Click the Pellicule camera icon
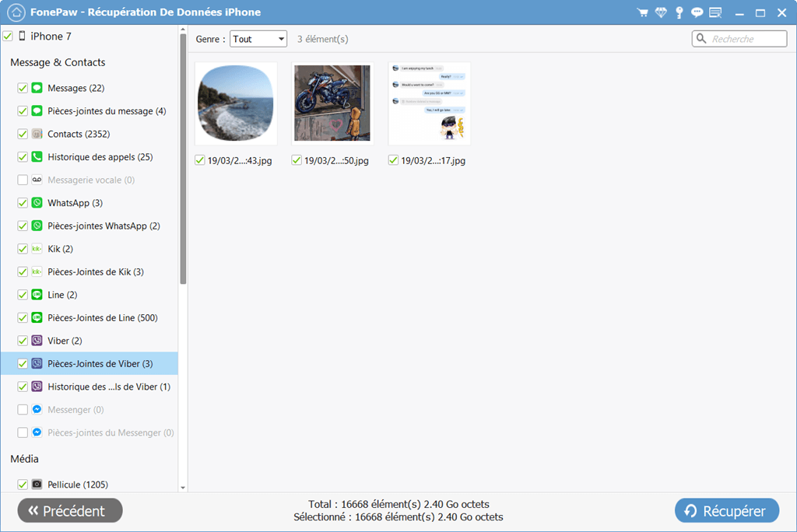Image resolution: width=797 pixels, height=532 pixels. (37, 485)
